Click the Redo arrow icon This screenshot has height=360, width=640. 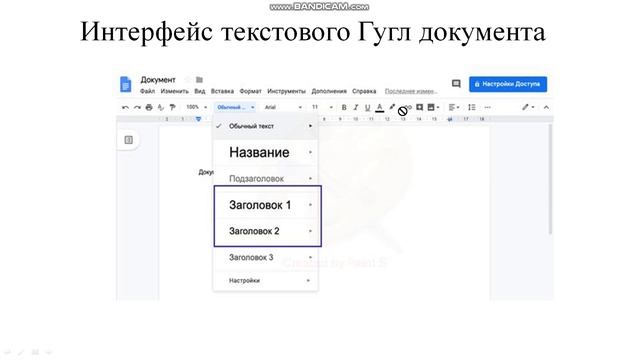(137, 107)
